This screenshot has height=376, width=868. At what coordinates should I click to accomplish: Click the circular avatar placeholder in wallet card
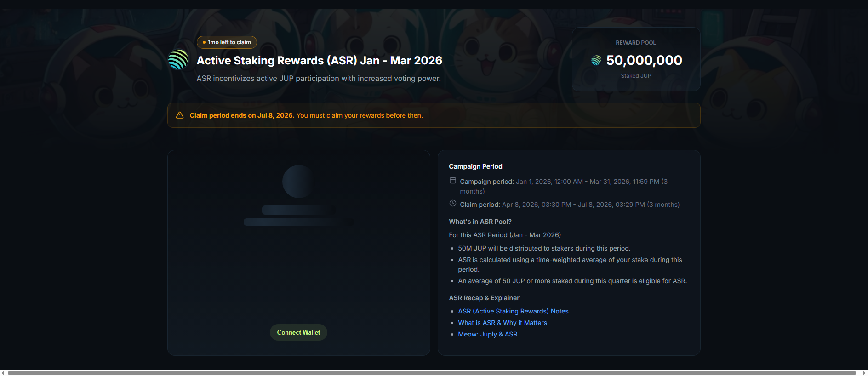point(298,182)
